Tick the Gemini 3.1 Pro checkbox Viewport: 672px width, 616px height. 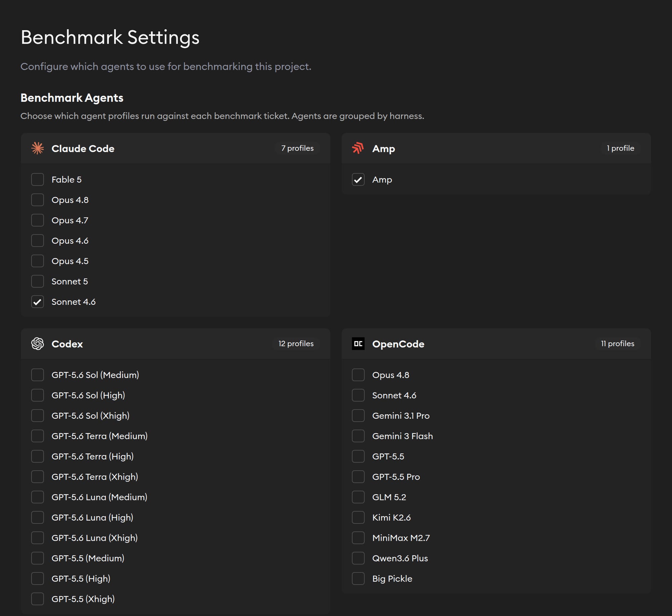pos(358,416)
